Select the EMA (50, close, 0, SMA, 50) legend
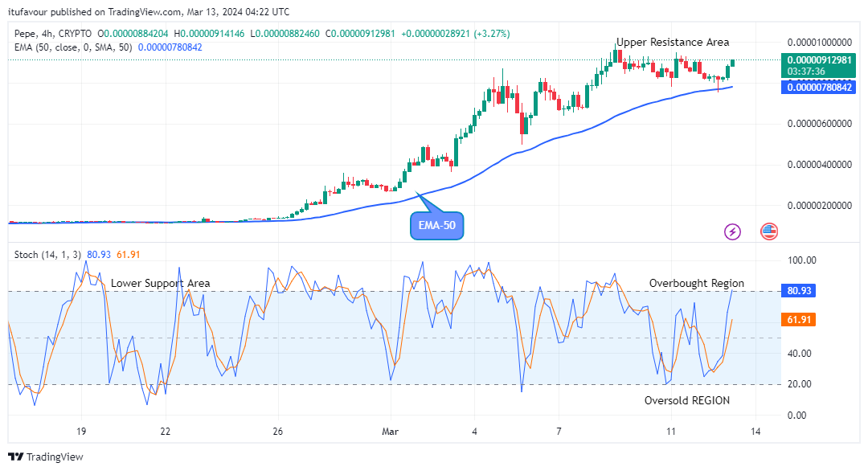The image size is (868, 471). (x=73, y=47)
